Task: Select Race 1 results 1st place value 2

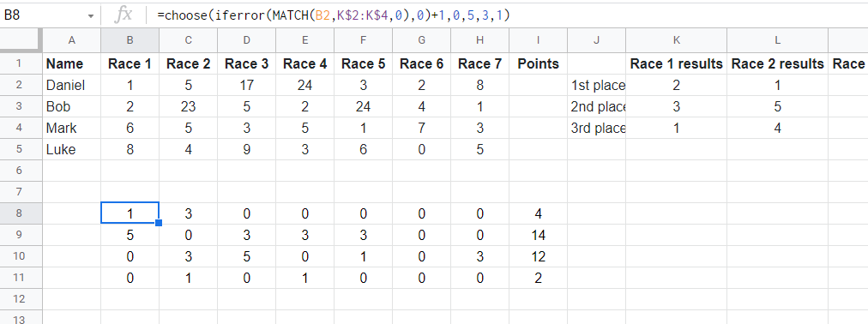Action: [x=677, y=85]
